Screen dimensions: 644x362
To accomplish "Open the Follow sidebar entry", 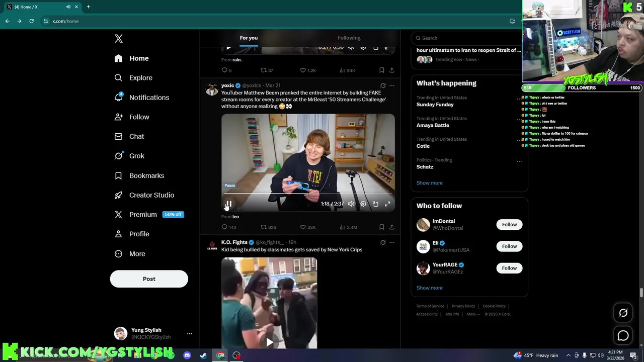I will pos(132,117).
